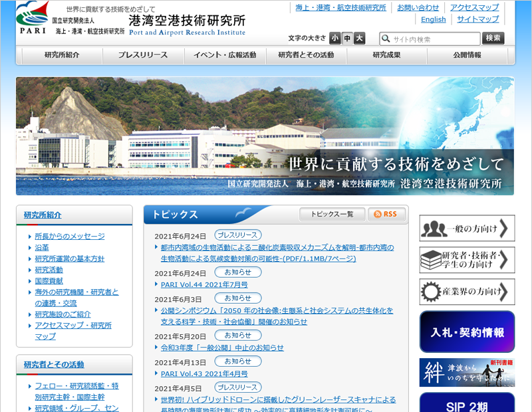Open the お問い合わせ link

(x=418, y=8)
